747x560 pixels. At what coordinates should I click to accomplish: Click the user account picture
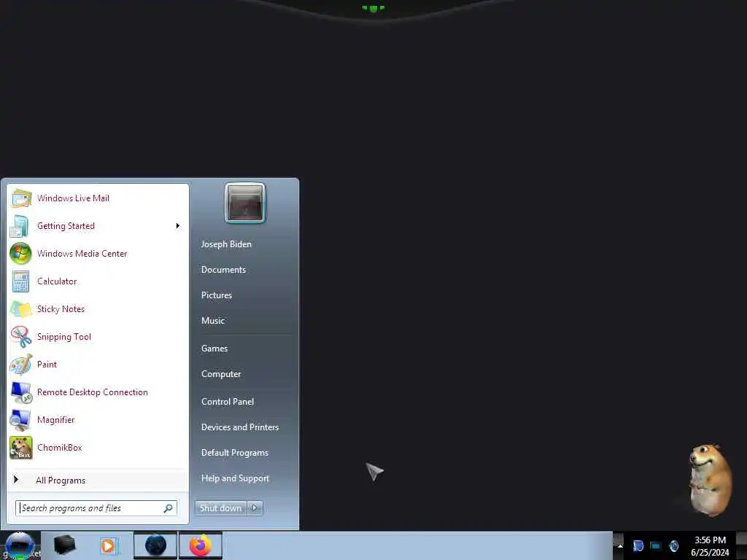[245, 203]
